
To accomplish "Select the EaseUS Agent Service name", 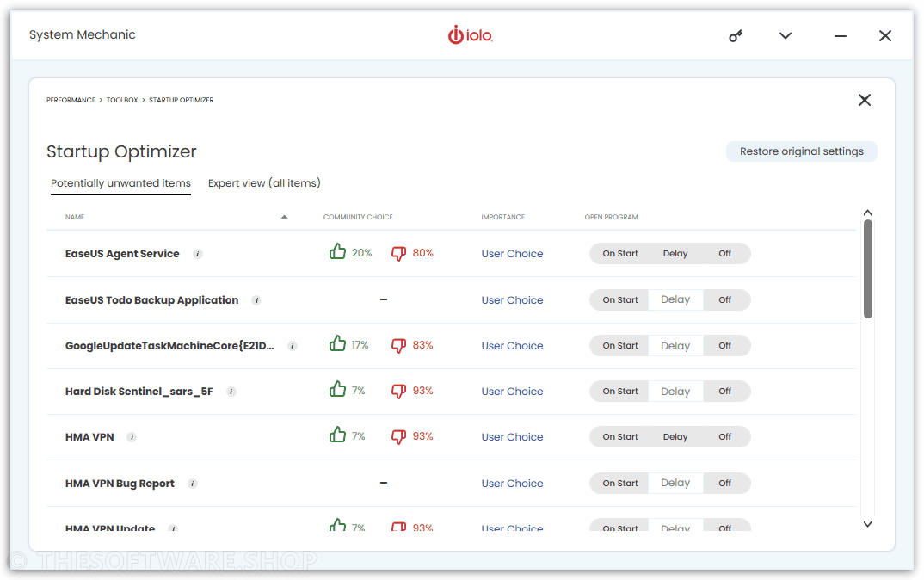I will pos(122,254).
